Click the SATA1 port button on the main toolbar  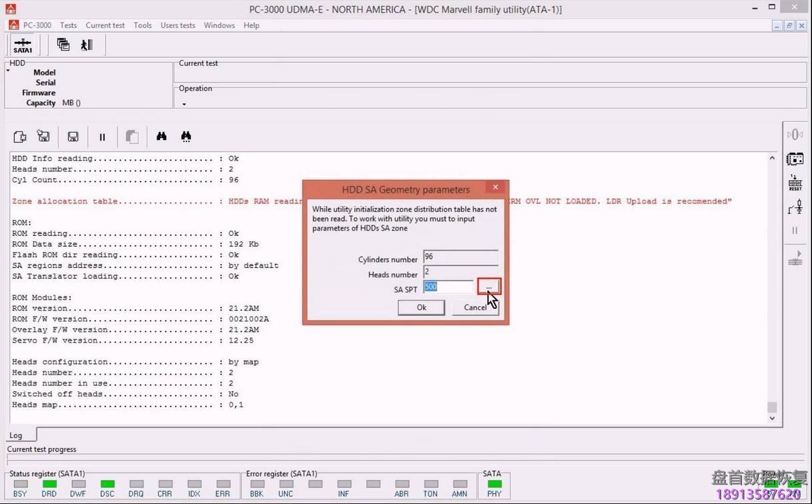(x=22, y=44)
